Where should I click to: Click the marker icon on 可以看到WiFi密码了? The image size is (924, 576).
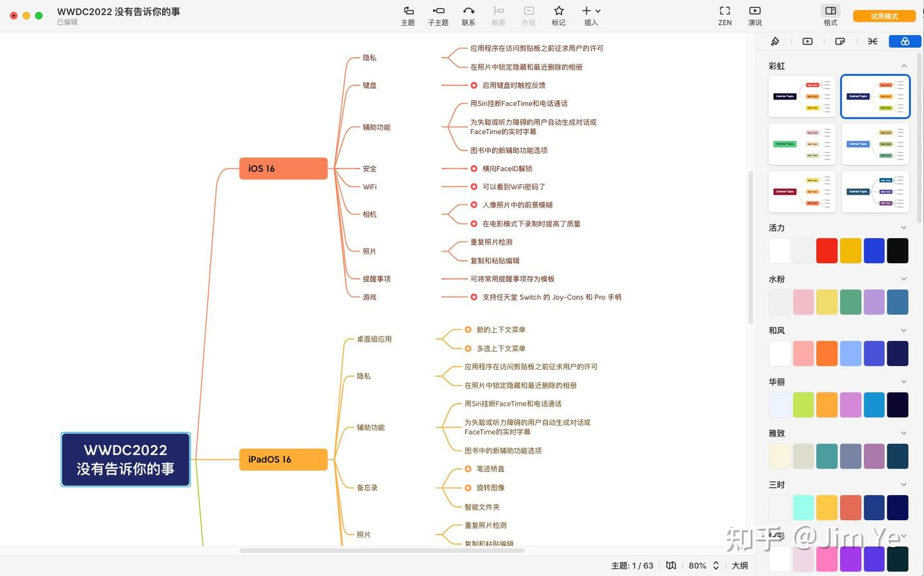(x=474, y=187)
